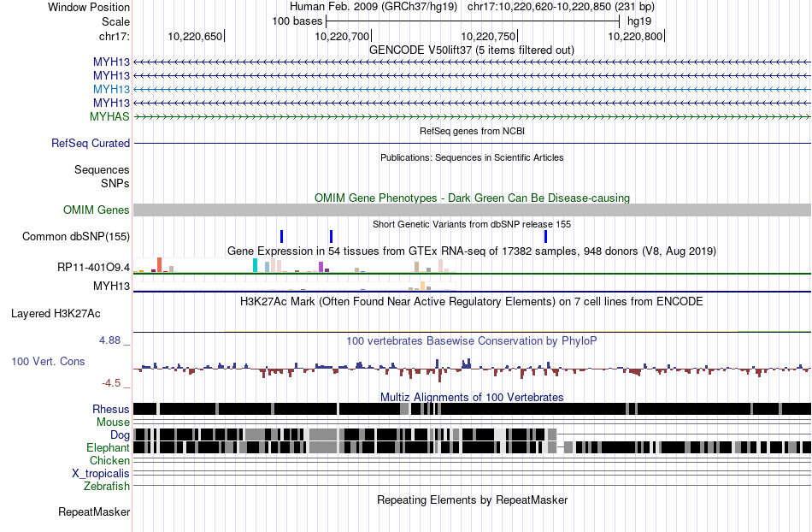Click the MYH13 GTEx expression bar chart

coord(294,286)
